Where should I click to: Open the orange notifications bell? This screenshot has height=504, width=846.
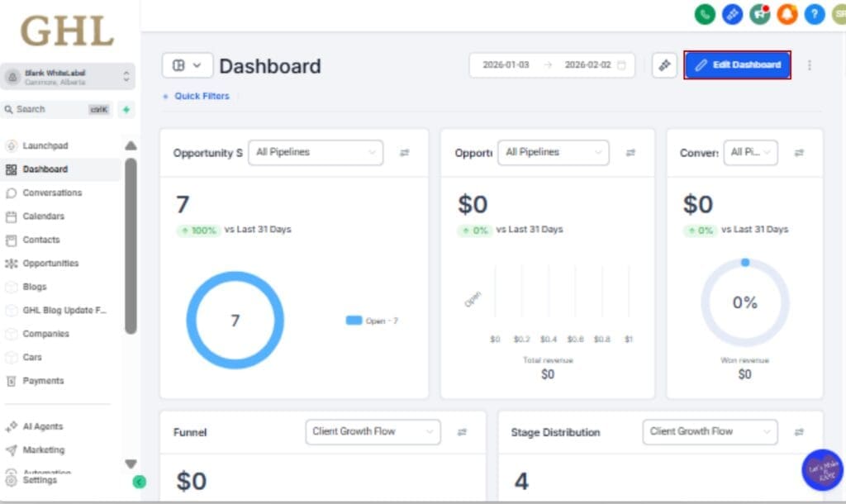787,14
